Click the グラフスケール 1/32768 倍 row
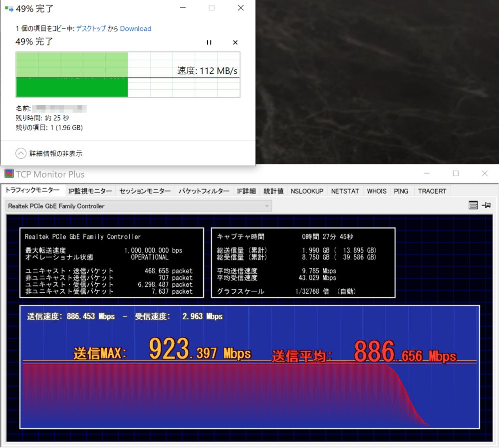499x448 pixels. 286,291
